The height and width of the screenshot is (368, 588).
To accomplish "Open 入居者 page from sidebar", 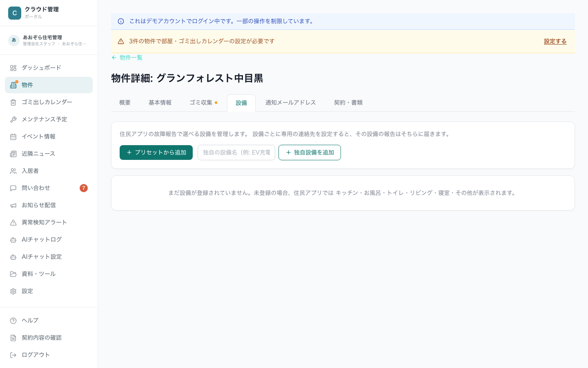I will (x=49, y=171).
